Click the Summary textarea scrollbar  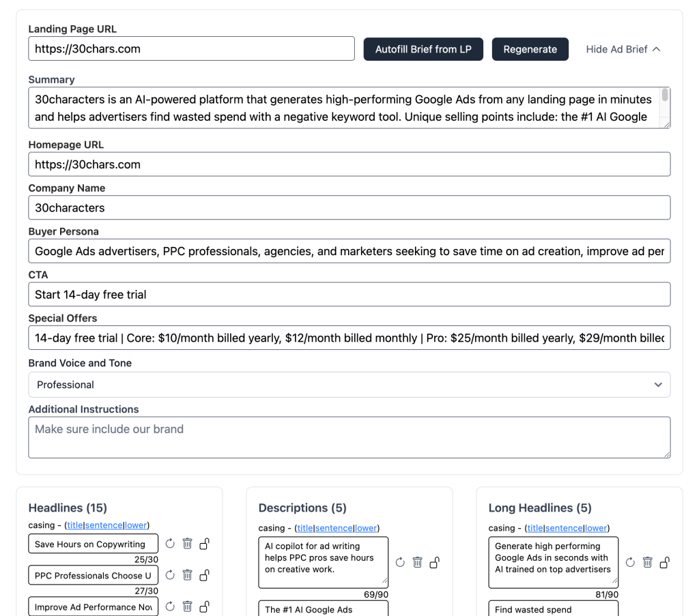pyautogui.click(x=665, y=97)
